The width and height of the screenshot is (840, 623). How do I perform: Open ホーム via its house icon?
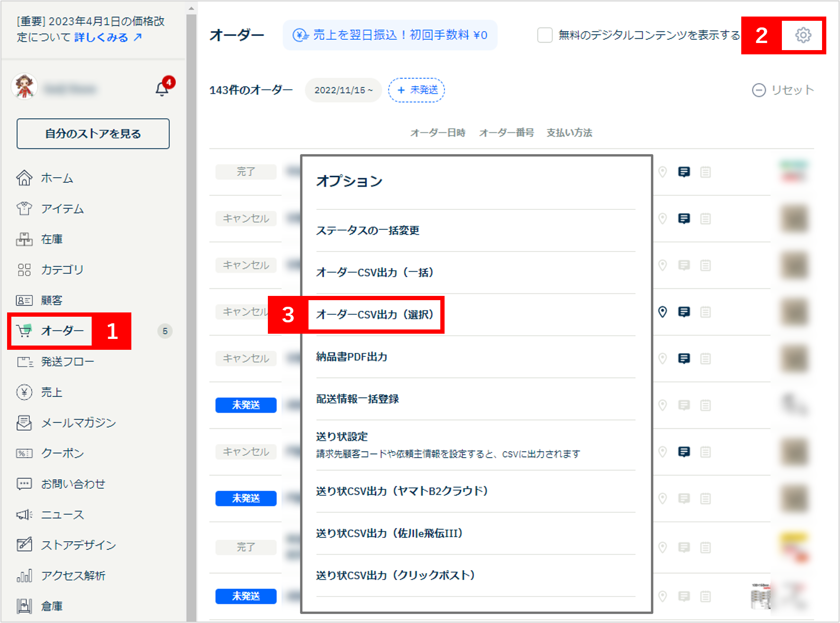(24, 178)
